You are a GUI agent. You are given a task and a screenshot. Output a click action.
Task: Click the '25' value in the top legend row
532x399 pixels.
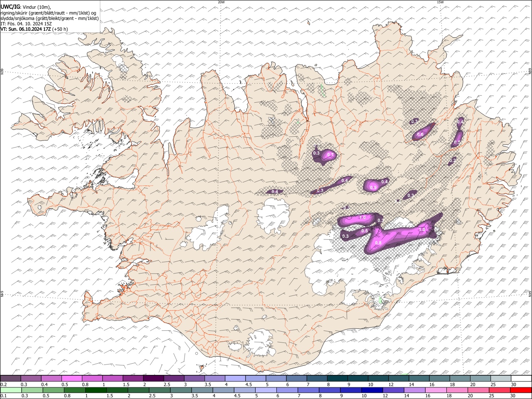click(x=493, y=384)
